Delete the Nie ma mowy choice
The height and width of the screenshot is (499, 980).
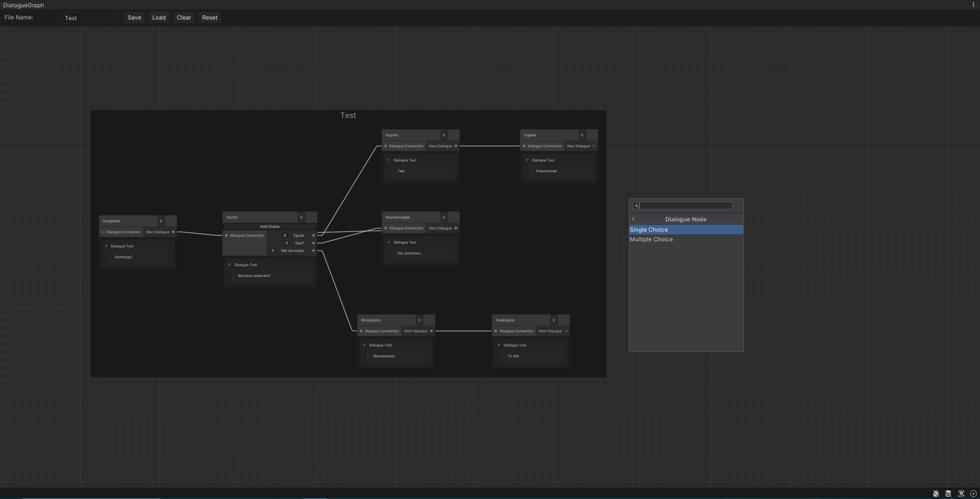coord(272,250)
